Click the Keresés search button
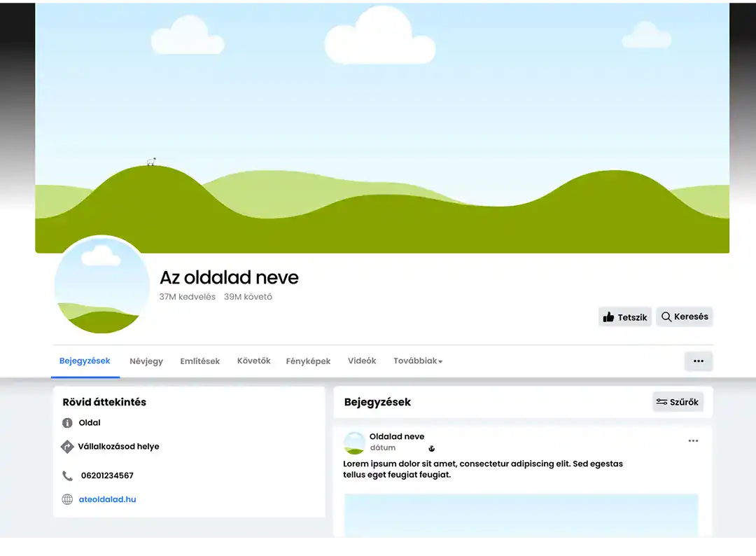 tap(684, 317)
